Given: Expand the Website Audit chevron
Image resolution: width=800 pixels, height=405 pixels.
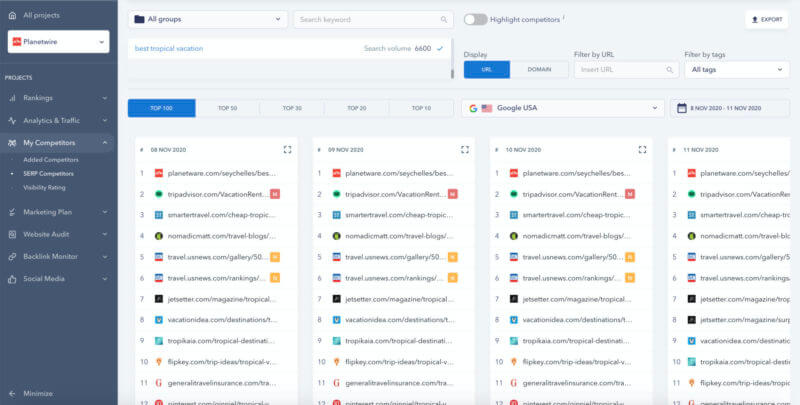Looking at the screenshot, I should [105, 235].
